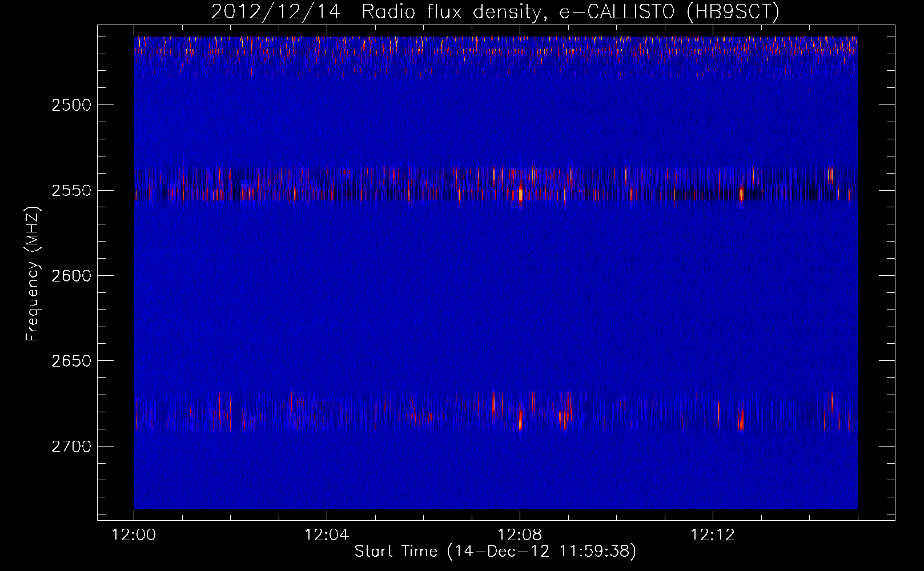Click the 12:04 time tick label
Image resolution: width=924 pixels, height=571 pixels.
click(x=327, y=535)
